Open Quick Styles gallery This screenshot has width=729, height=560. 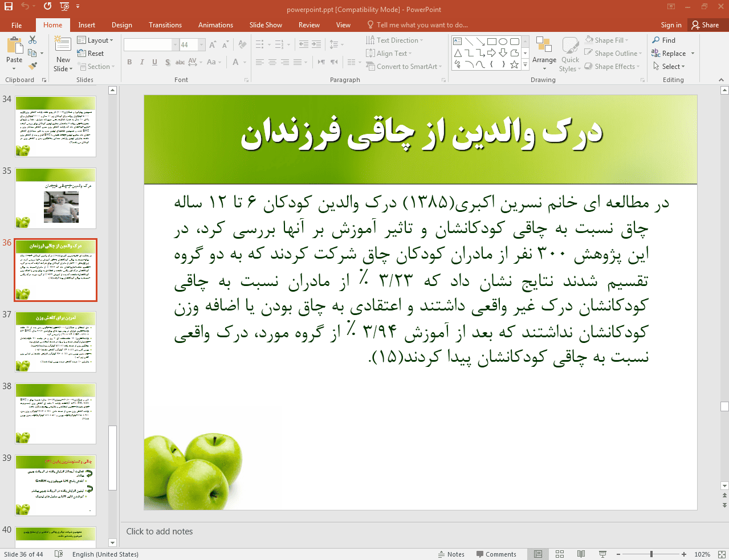(x=570, y=54)
